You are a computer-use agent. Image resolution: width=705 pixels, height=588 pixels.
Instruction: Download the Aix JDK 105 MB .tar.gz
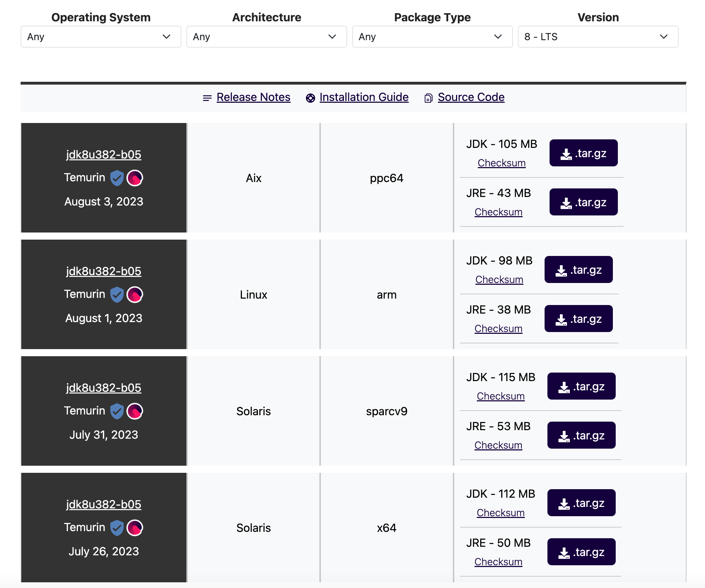583,153
